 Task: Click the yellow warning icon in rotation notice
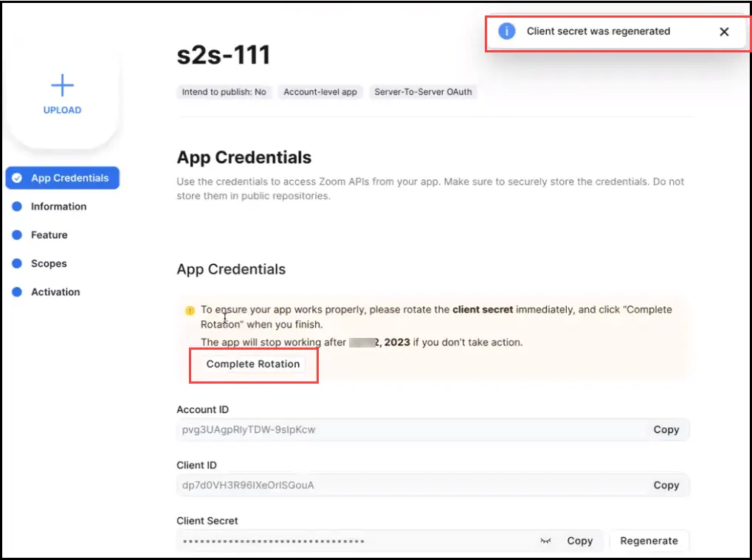click(189, 310)
